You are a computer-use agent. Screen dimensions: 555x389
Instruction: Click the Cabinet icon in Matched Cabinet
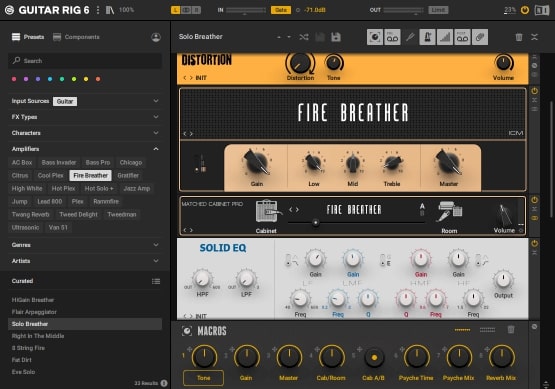(x=268, y=212)
